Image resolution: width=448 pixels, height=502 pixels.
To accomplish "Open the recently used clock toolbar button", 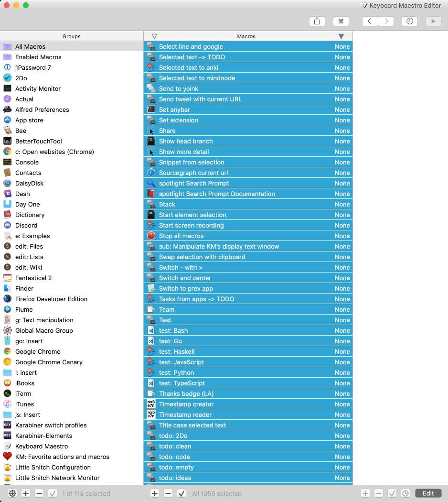I will click(410, 21).
